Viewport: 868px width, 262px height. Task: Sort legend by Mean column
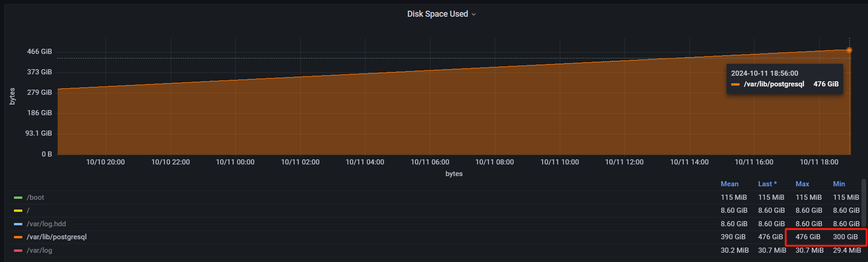point(729,184)
